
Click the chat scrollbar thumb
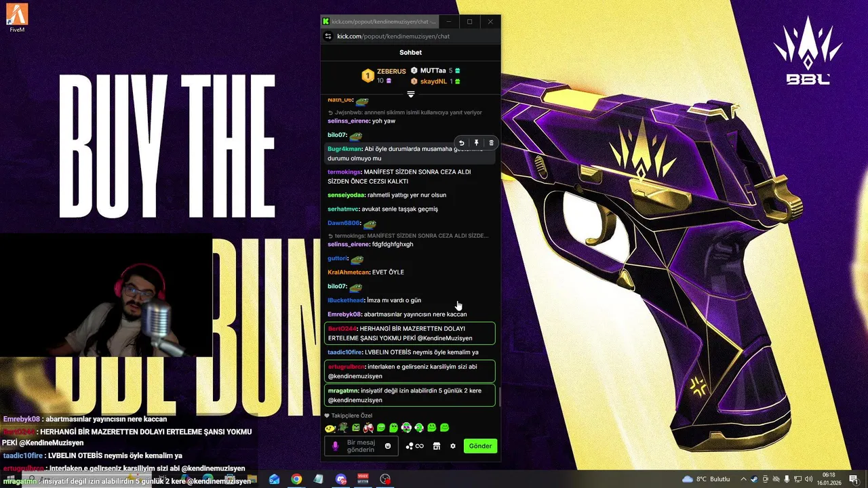pos(499,398)
